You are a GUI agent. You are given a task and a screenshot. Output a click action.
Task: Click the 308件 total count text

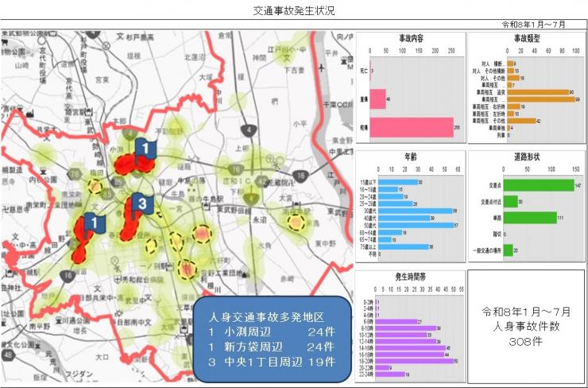pos(526,341)
